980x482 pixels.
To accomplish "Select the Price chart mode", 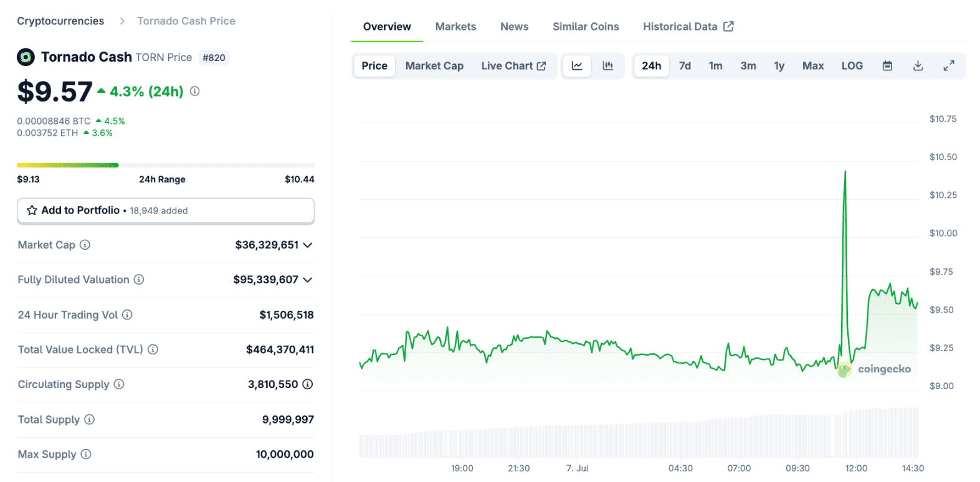I will [374, 65].
